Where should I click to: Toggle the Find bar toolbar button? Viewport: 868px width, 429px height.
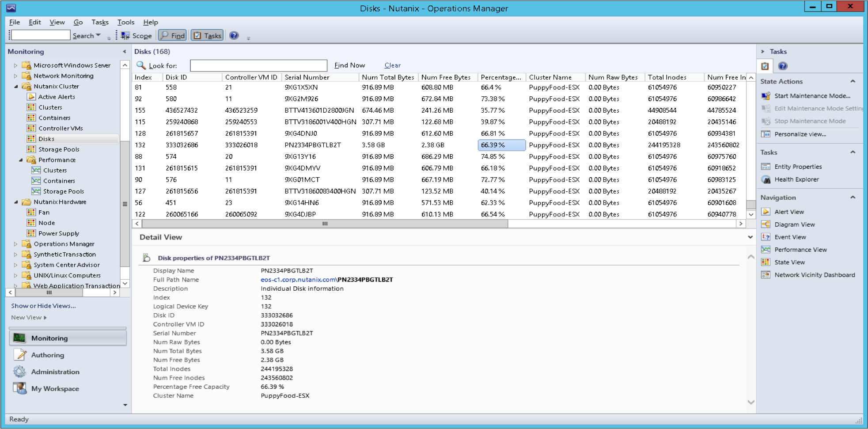point(173,36)
